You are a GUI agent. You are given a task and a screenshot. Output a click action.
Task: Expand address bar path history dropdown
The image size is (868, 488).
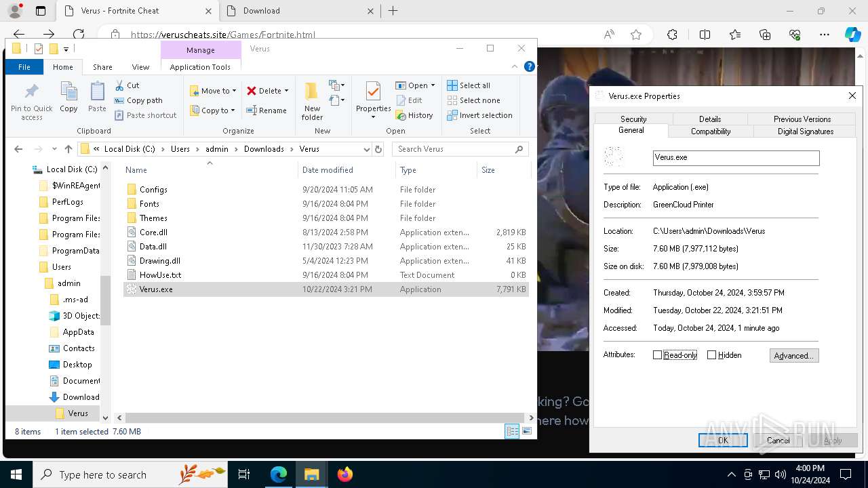click(367, 149)
